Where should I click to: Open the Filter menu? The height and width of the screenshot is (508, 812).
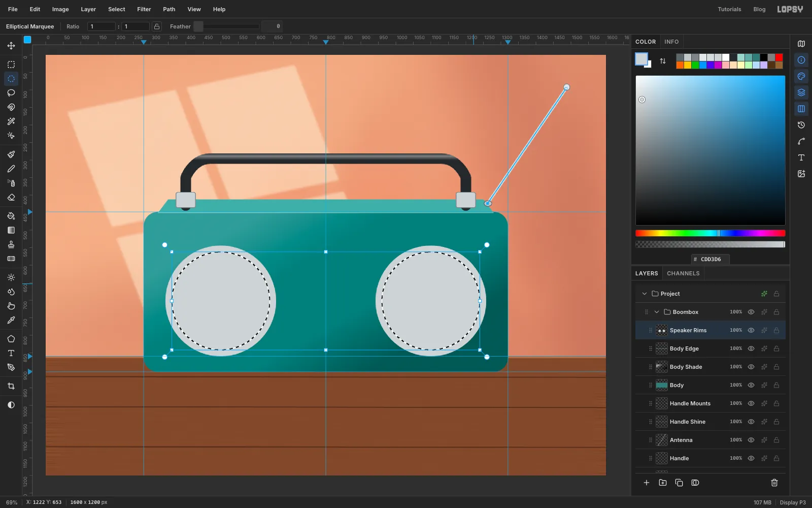click(144, 9)
